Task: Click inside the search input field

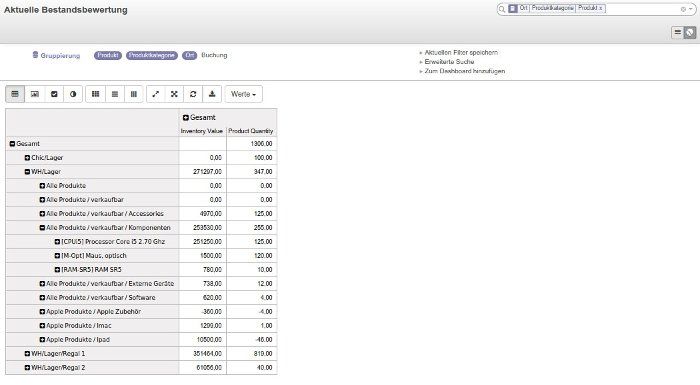Action: pyautogui.click(x=642, y=9)
